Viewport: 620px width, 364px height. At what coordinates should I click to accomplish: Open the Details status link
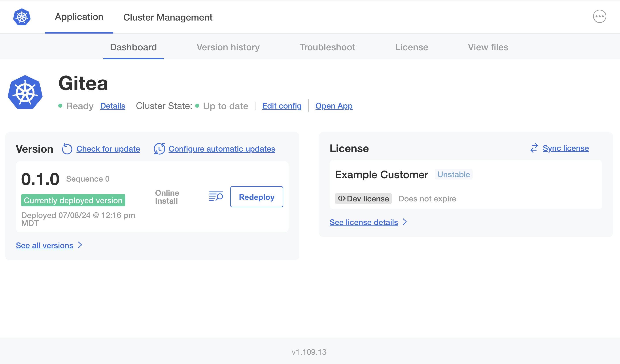[x=113, y=106]
